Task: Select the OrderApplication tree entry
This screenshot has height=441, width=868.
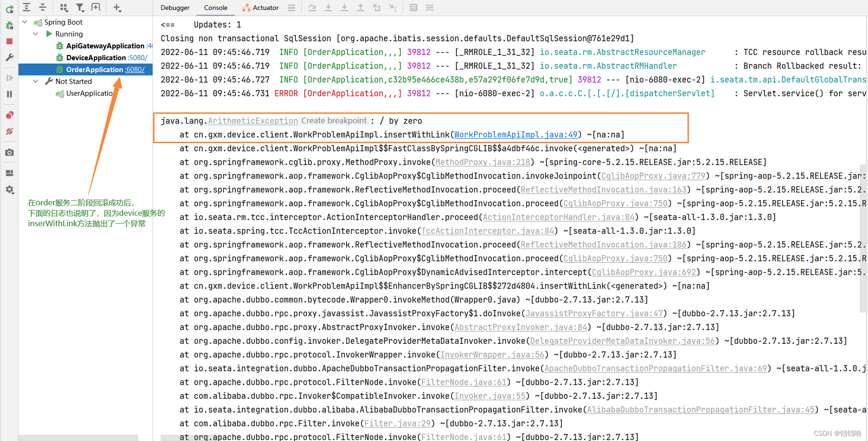Action: (85, 69)
